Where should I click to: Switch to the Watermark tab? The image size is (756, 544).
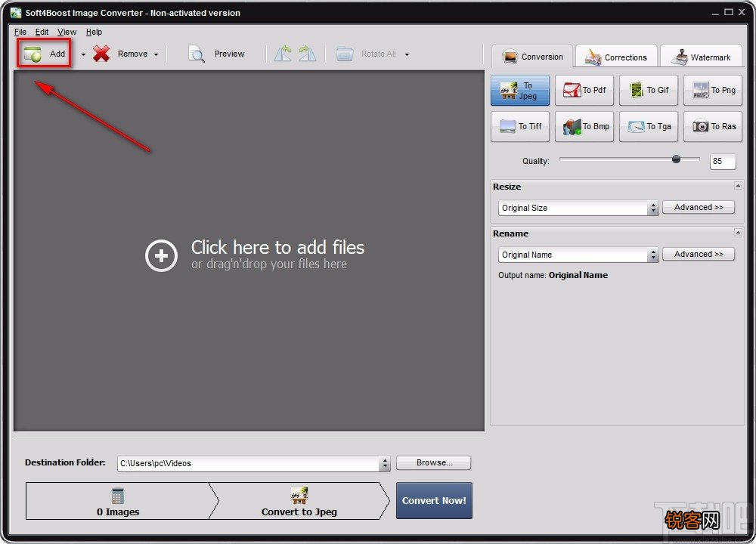coord(702,57)
